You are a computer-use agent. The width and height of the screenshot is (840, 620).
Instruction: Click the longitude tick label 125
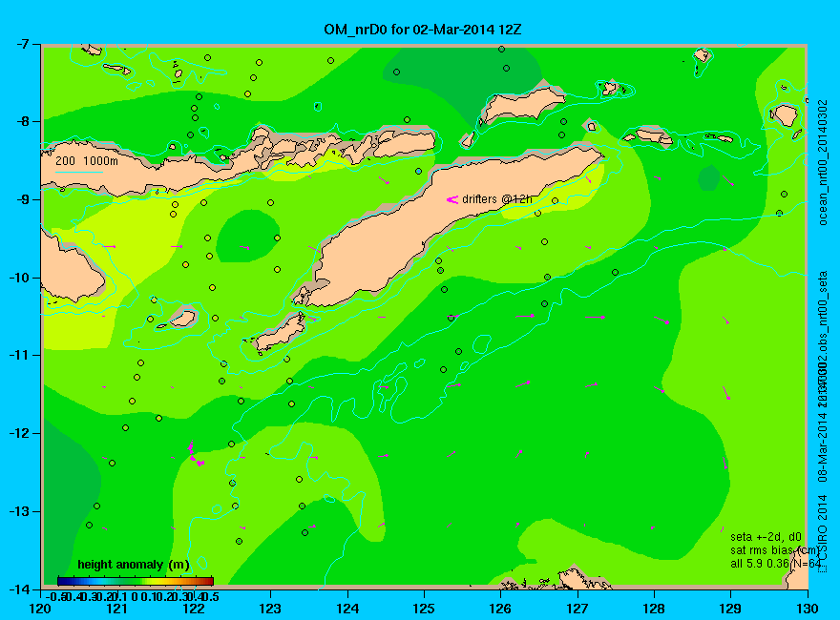coord(424,609)
